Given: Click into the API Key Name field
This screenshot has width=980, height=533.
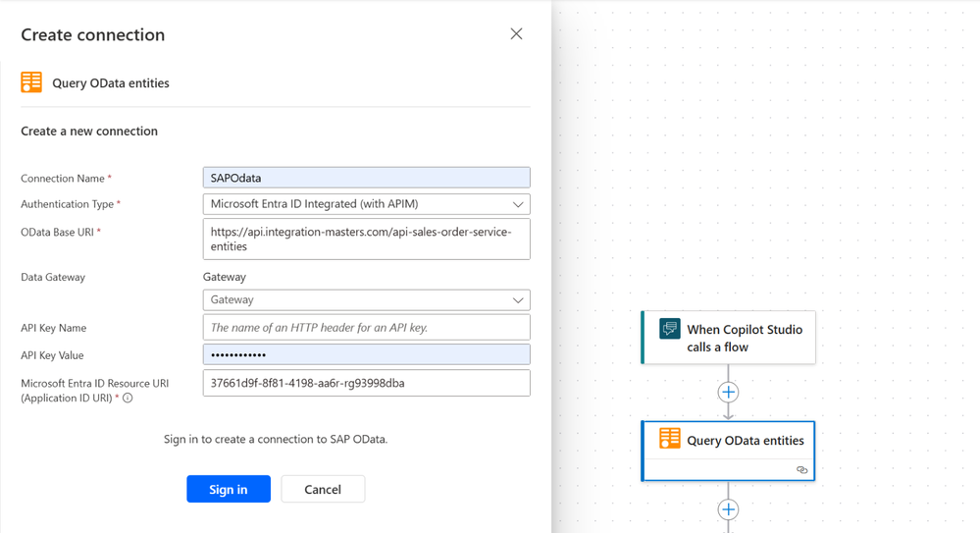Looking at the screenshot, I should pos(366,327).
